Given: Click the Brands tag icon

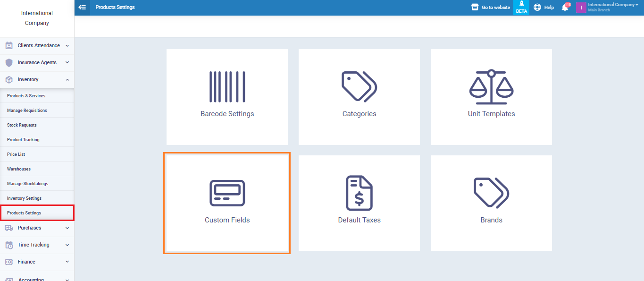Looking at the screenshot, I should click(491, 193).
